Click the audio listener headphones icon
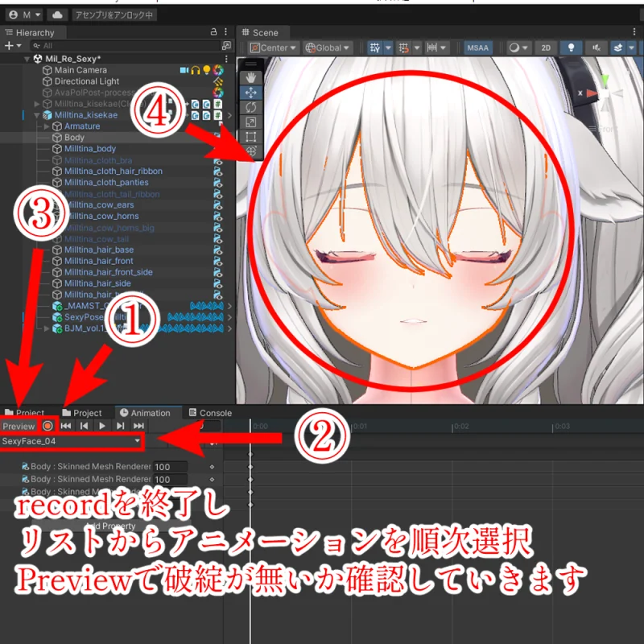This screenshot has height=644, width=644. (x=195, y=70)
